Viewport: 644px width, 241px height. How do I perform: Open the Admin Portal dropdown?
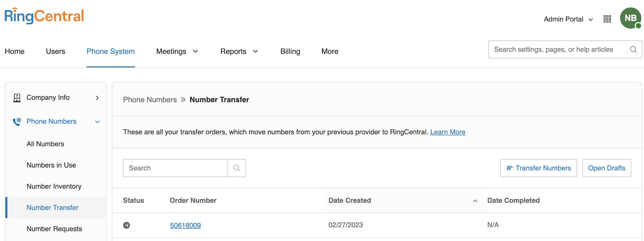pos(568,19)
